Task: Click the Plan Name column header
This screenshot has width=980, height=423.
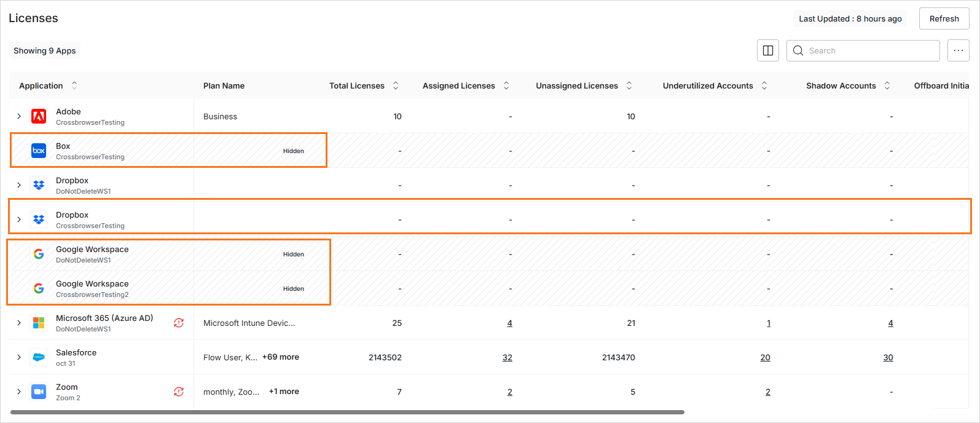Action: click(x=224, y=85)
